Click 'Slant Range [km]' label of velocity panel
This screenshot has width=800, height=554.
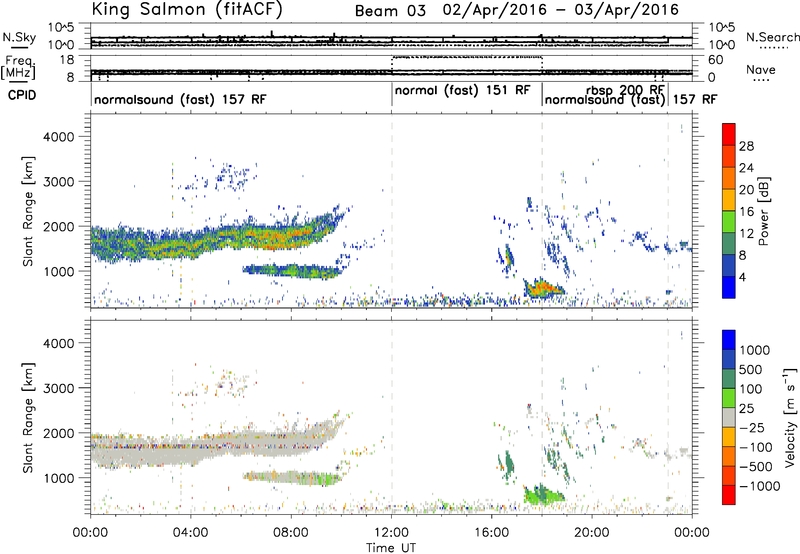(28, 418)
